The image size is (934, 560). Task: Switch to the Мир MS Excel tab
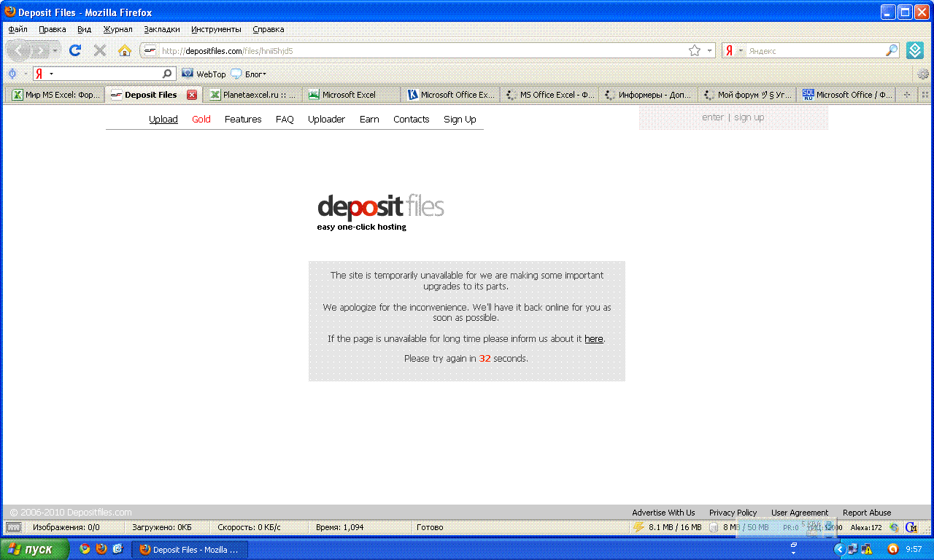pyautogui.click(x=55, y=95)
